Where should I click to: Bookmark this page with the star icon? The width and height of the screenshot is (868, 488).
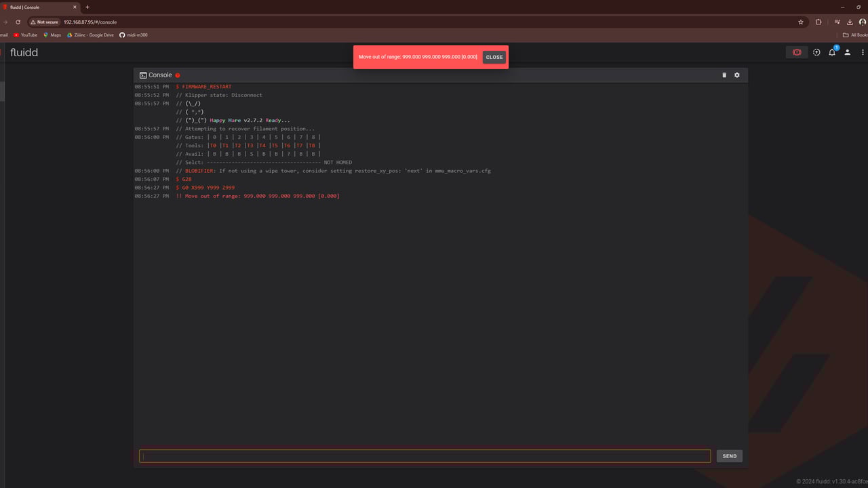pyautogui.click(x=801, y=22)
